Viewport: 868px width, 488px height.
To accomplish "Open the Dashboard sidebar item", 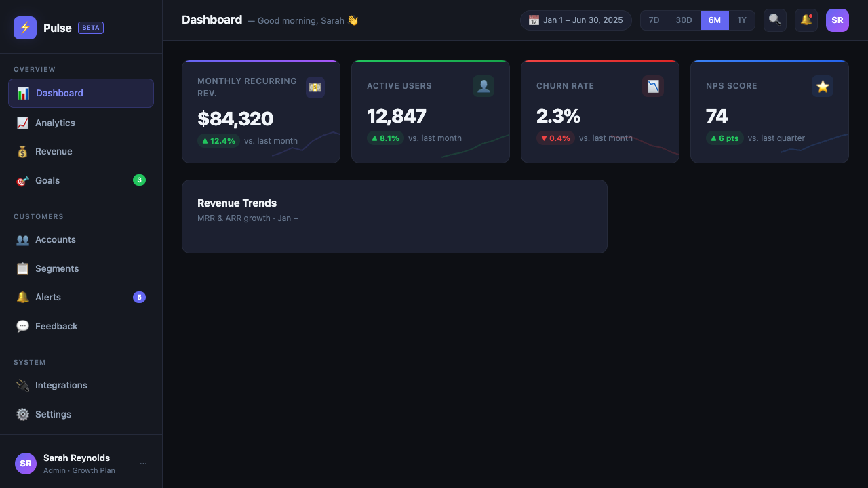I will [81, 93].
